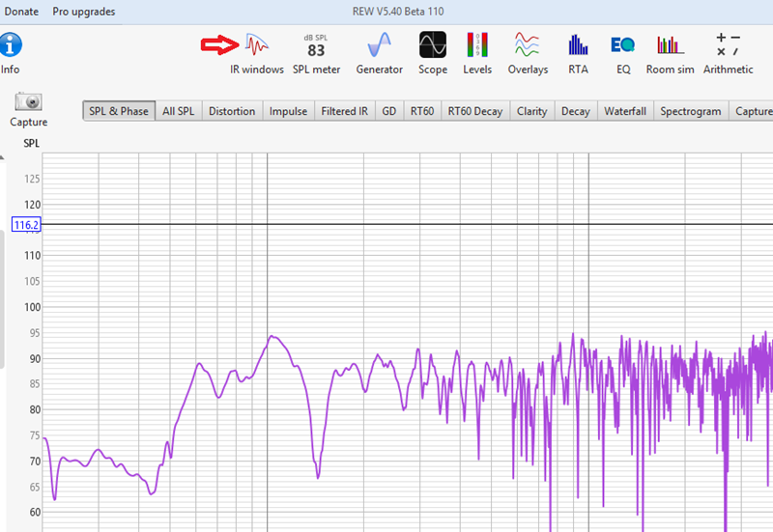773x532 pixels.
Task: Click the 125 dB axis label
Action: click(x=32, y=179)
